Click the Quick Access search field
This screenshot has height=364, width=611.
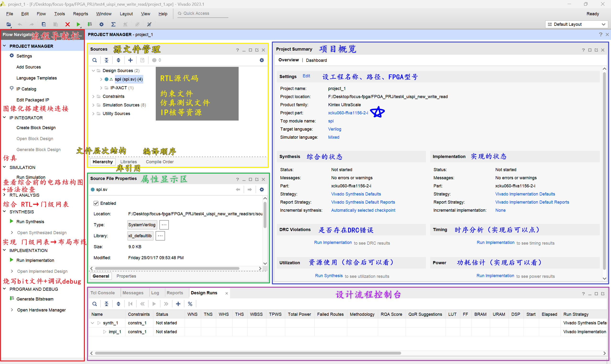(x=203, y=14)
